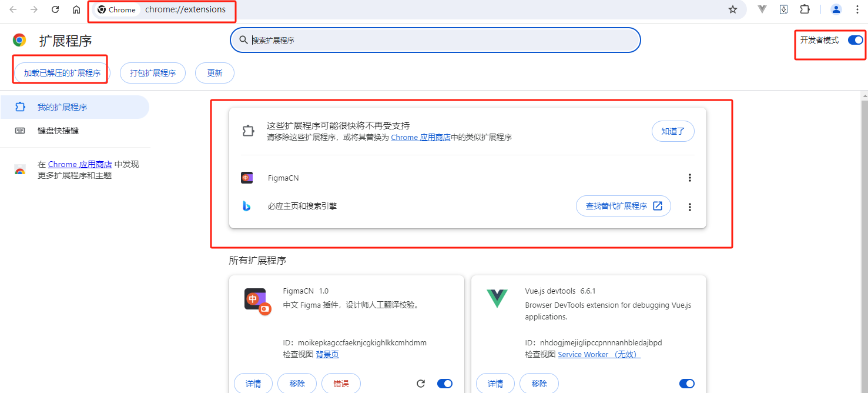Image resolution: width=868 pixels, height=393 pixels.
Task: Click the Chrome site info chip
Action: pyautogui.click(x=117, y=9)
